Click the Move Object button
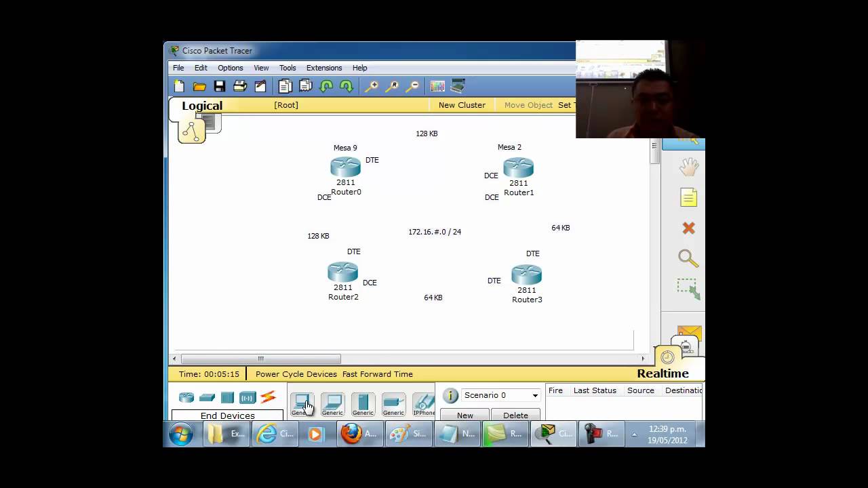The image size is (868, 488). tap(528, 105)
